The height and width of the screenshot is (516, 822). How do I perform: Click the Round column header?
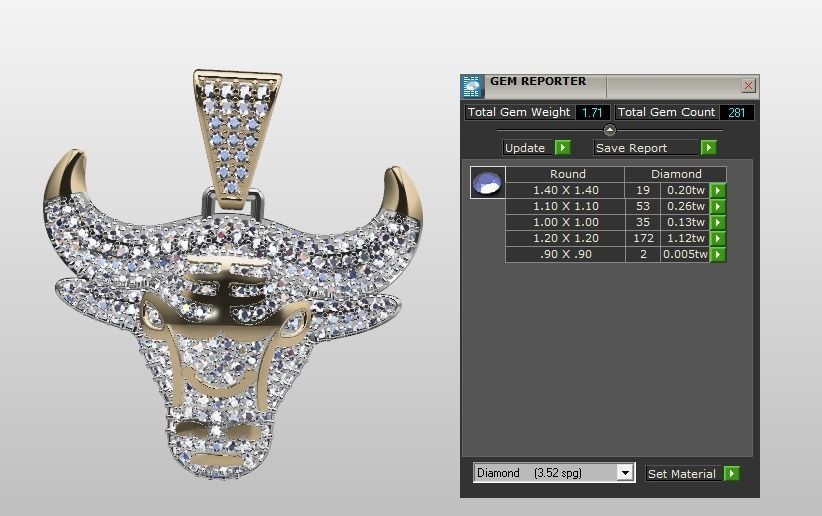click(x=565, y=174)
